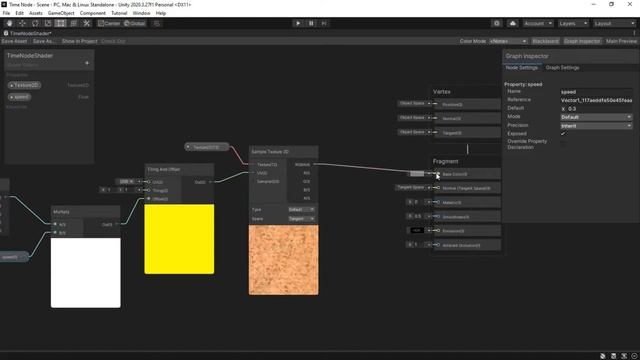The image size is (640, 360).
Task: Select speed property pill in Blackboard
Action: point(19,97)
